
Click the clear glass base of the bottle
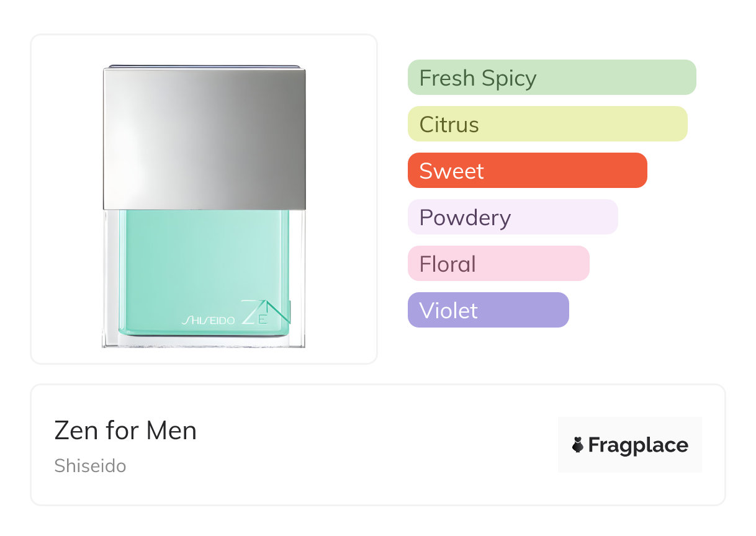pos(204,342)
